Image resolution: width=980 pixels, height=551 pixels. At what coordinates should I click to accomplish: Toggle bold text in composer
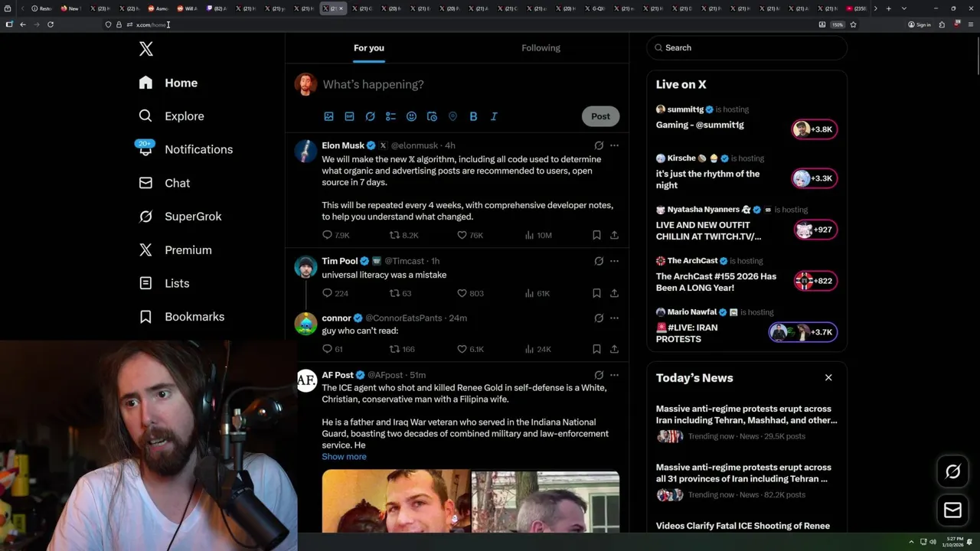473,116
